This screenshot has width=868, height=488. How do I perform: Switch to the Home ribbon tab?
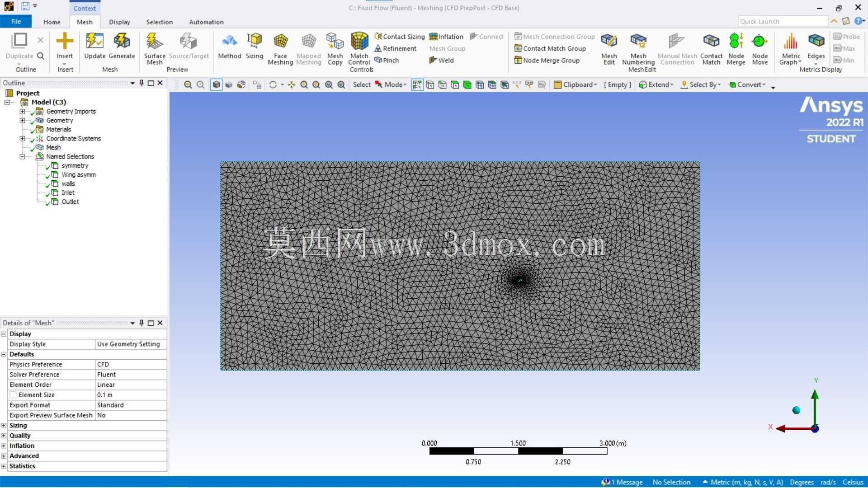(52, 22)
